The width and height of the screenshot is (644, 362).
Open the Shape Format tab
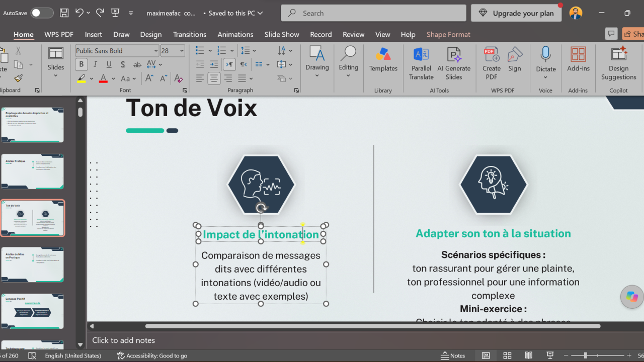[448, 34]
